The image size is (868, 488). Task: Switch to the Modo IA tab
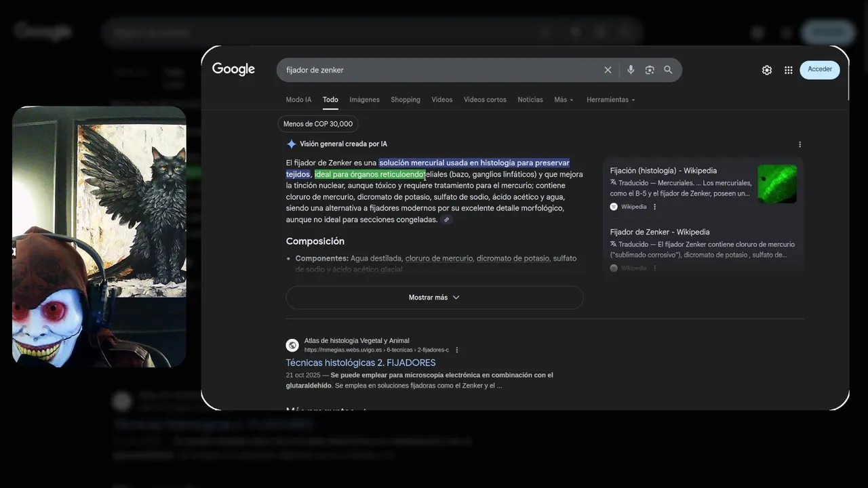pos(298,100)
